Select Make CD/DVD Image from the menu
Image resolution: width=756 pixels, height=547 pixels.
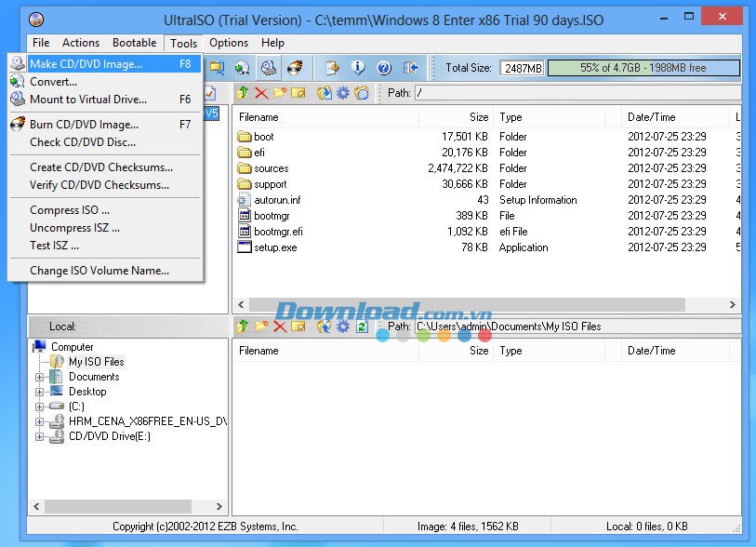tap(88, 63)
